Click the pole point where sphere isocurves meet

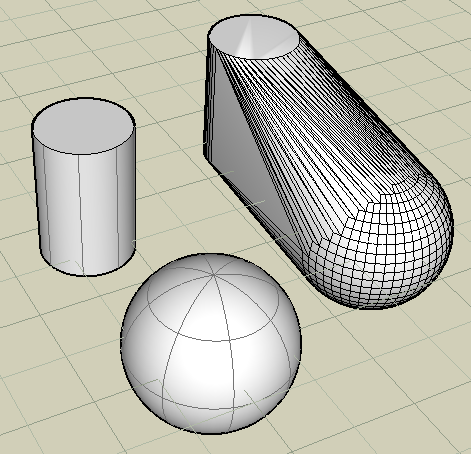pyautogui.click(x=214, y=274)
